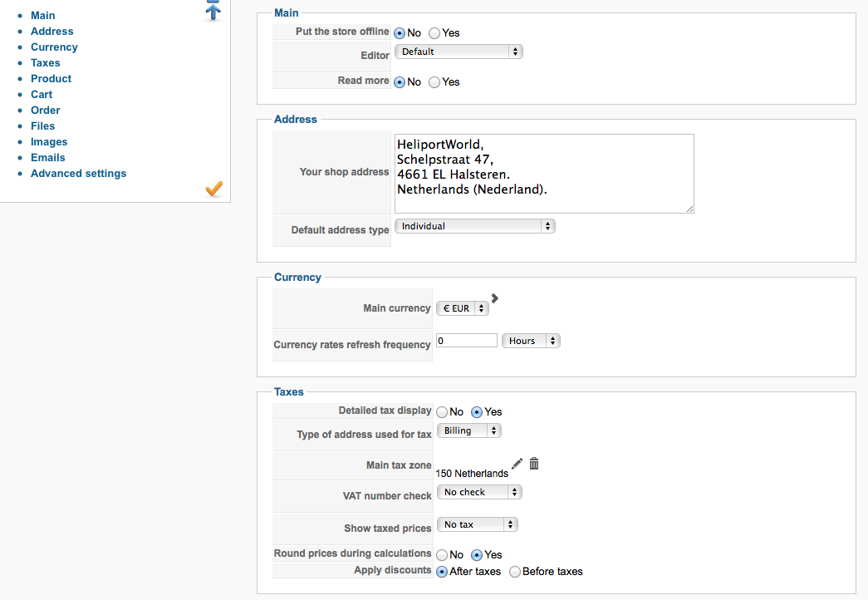Jump to the Product section in sidebar

[51, 79]
